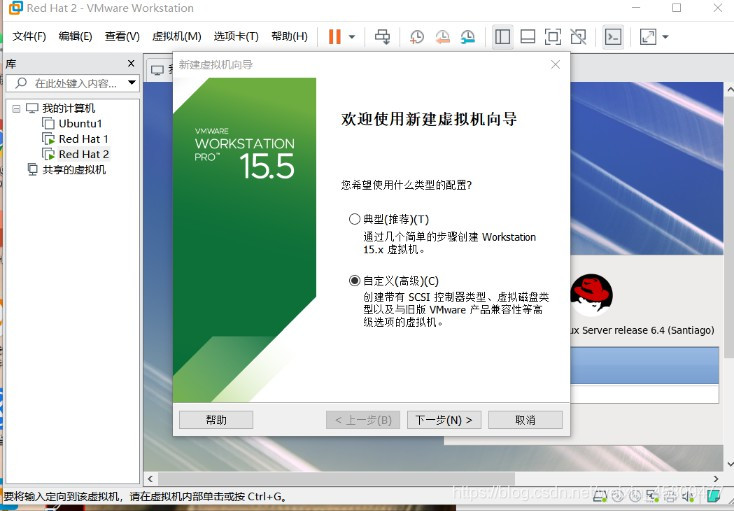This screenshot has width=734, height=511.
Task: Toggle the thumbnail bar view icon
Action: pos(528,36)
